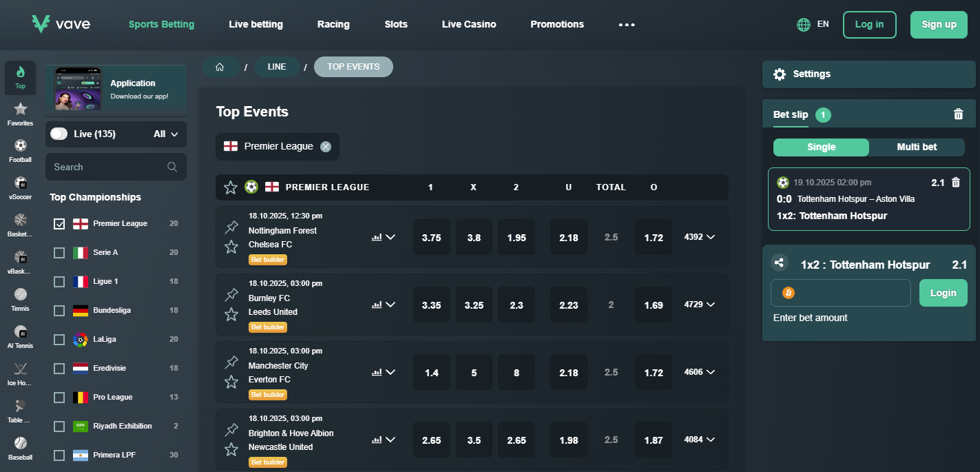This screenshot has height=472, width=980.
Task: Open Live betting in the top menu
Action: [x=256, y=24]
